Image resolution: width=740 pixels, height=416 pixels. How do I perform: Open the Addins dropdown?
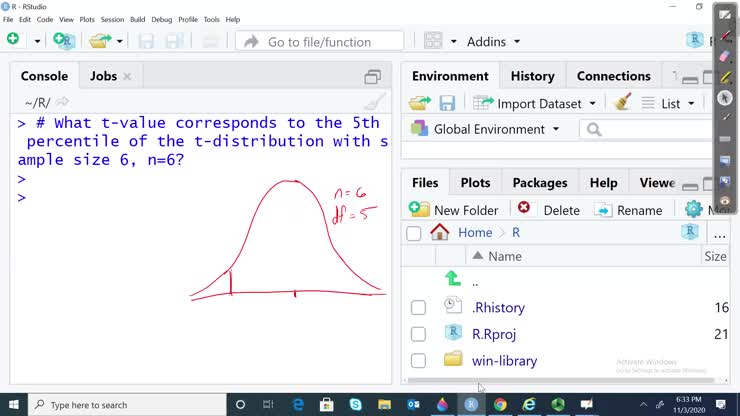pos(493,42)
